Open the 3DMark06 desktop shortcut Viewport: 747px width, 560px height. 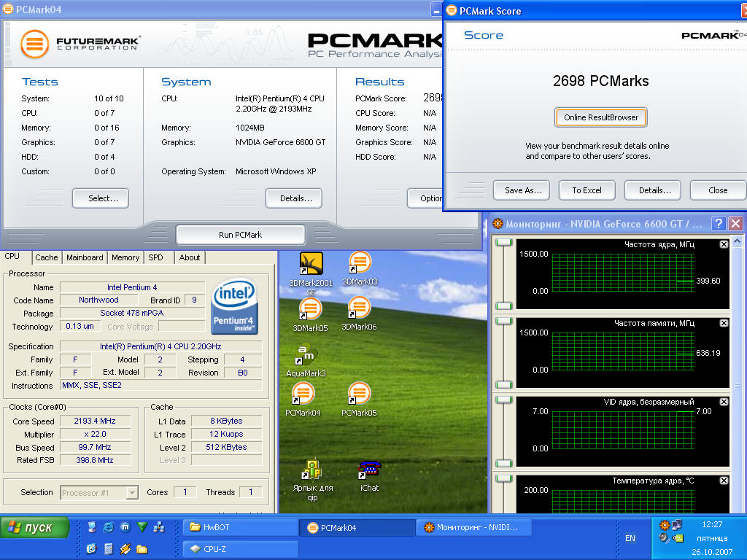(359, 314)
